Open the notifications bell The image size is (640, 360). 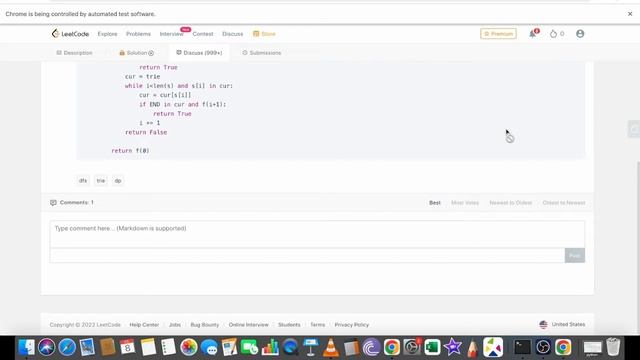point(533,34)
